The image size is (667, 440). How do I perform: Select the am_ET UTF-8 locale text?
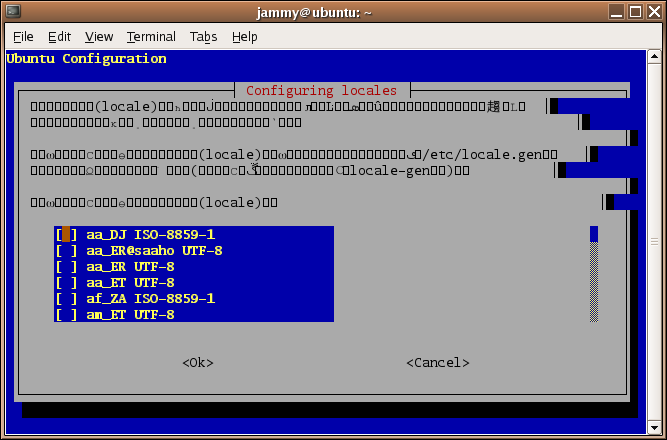point(130,315)
